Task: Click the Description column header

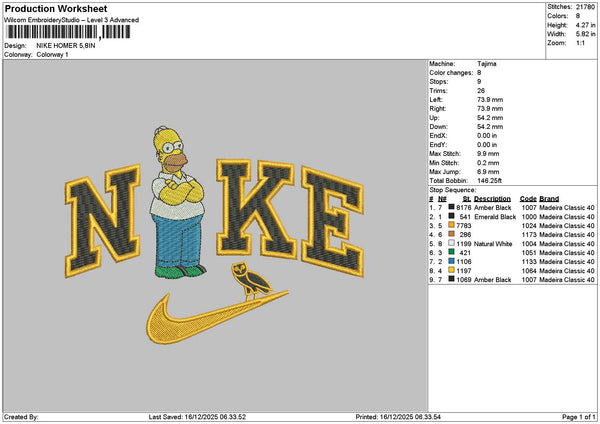Action: point(492,199)
